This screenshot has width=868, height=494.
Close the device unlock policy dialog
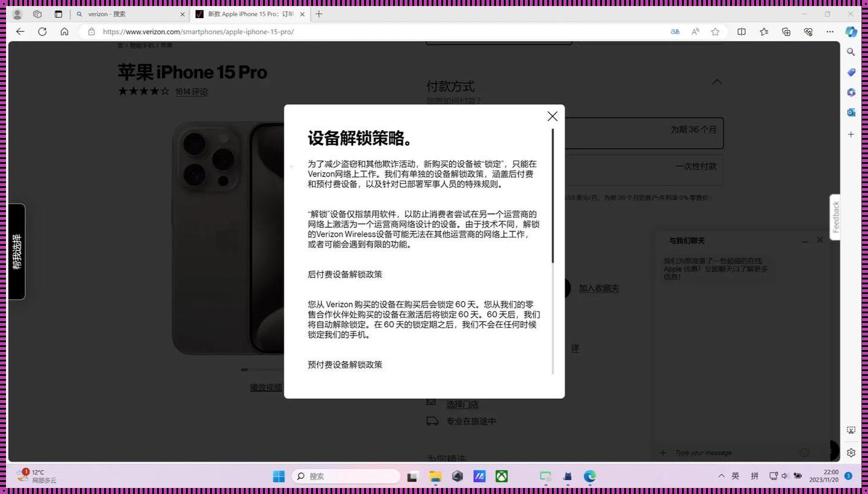pyautogui.click(x=552, y=116)
